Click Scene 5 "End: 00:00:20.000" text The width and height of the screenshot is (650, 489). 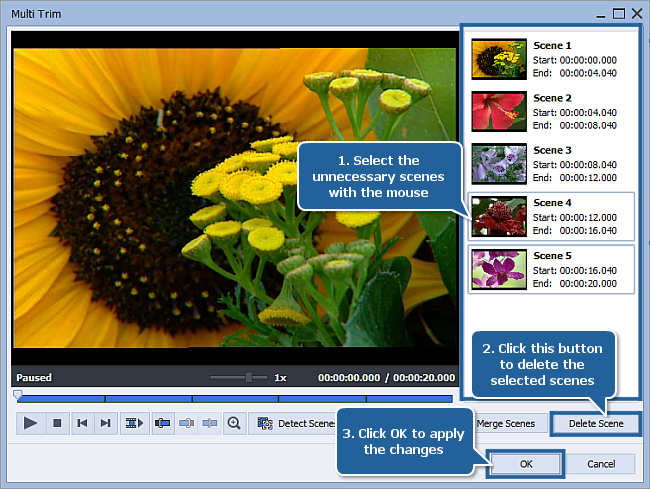[x=575, y=283]
